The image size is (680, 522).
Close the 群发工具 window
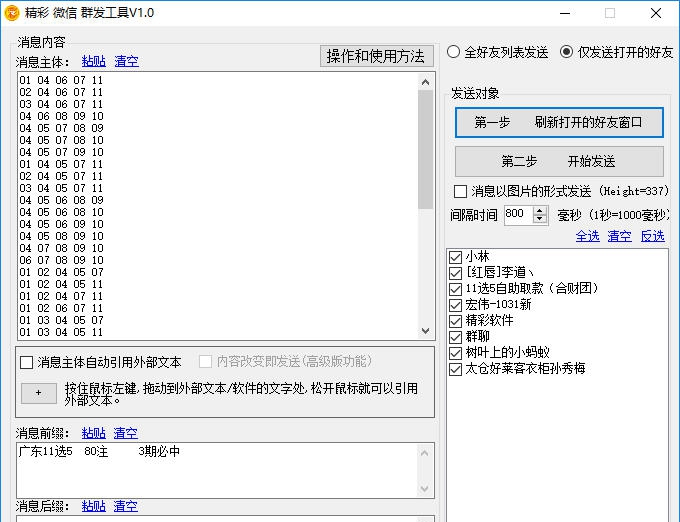pos(656,13)
